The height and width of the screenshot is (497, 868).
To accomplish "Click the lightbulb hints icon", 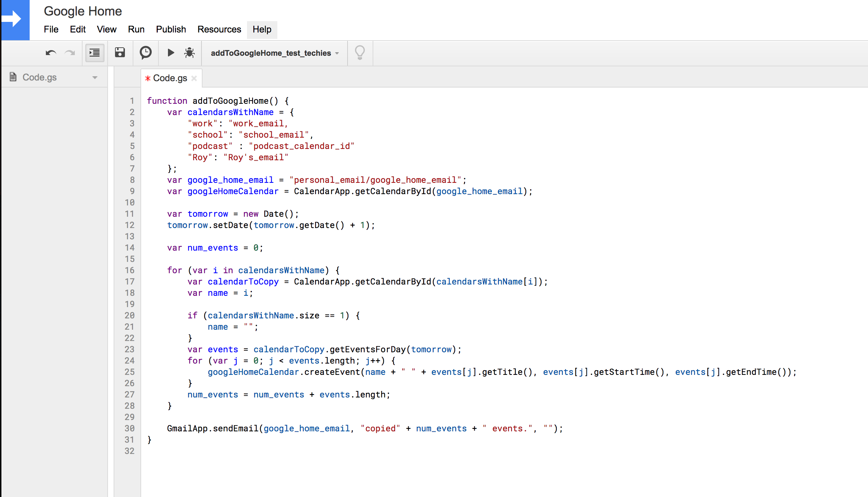I will [360, 53].
